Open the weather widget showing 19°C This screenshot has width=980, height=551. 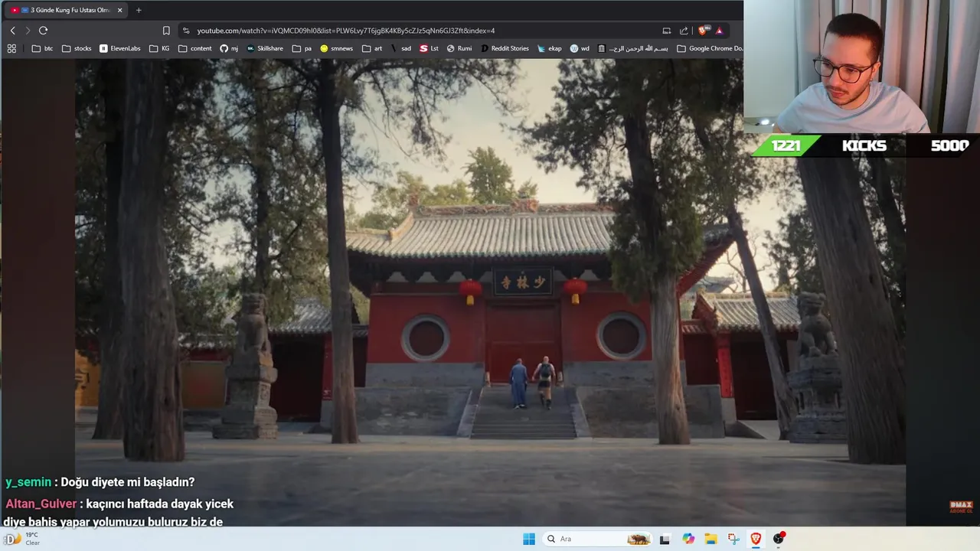coord(23,539)
